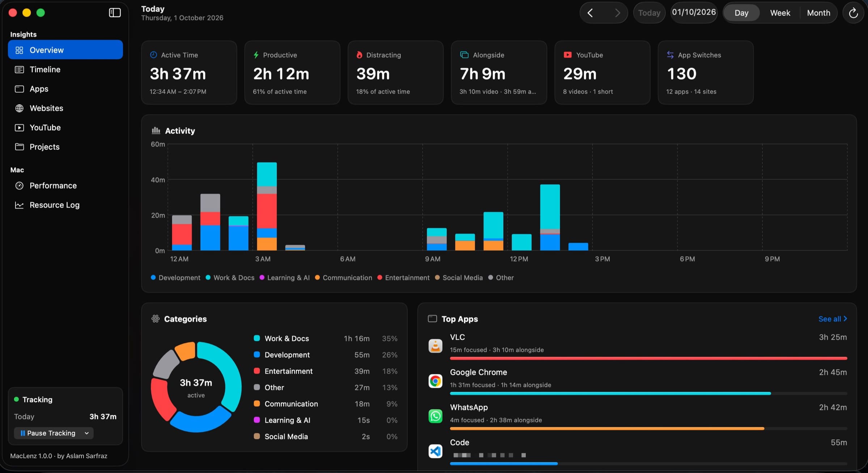Switch to Week view
868x473 pixels.
[780, 13]
